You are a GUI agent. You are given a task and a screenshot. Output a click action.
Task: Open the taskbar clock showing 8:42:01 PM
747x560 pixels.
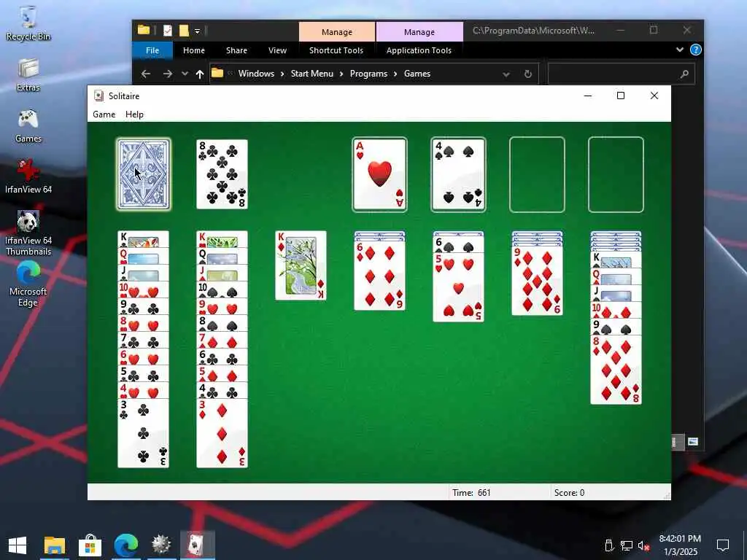pos(680,545)
